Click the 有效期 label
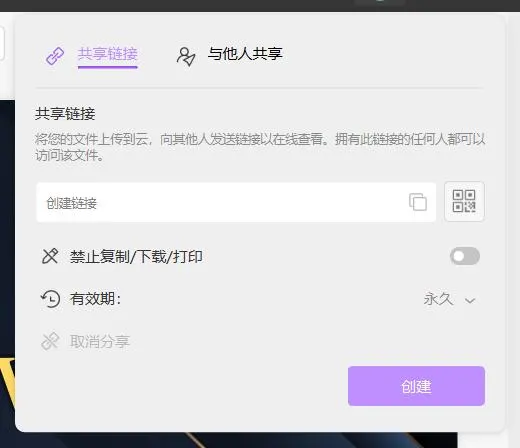This screenshot has height=448, width=520. point(95,299)
